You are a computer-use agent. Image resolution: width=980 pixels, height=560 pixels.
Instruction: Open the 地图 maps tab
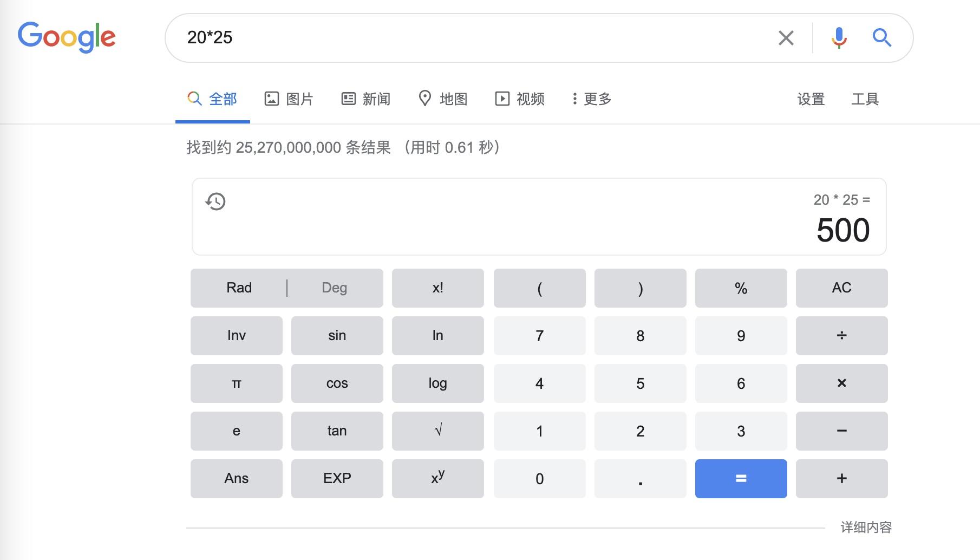click(443, 99)
